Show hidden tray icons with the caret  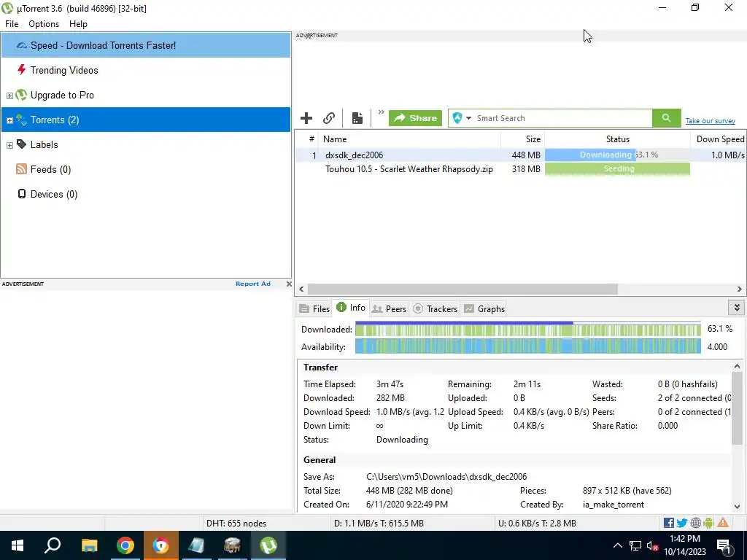[x=617, y=545]
